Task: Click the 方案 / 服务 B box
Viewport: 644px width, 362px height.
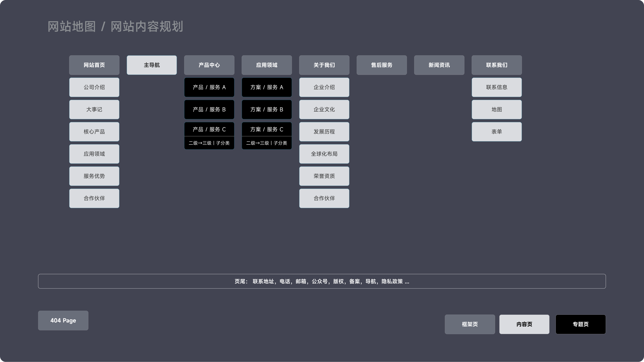Action: (267, 110)
